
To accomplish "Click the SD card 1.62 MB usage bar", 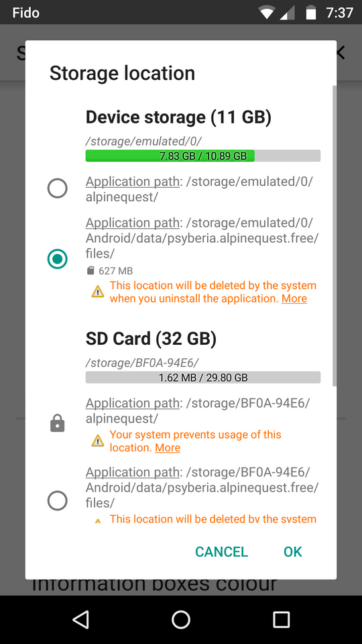I will pos(202,378).
